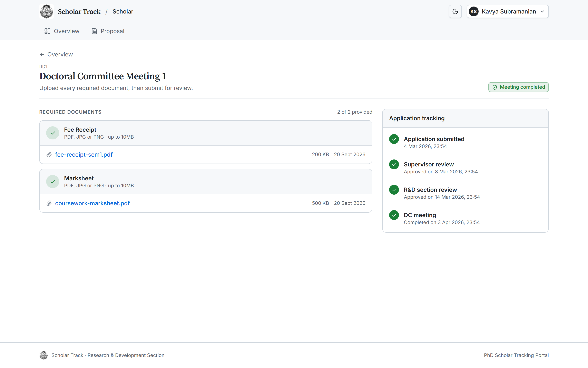Go back via the arrow Overview link
Image resolution: width=588 pixels, height=368 pixels.
click(x=56, y=55)
